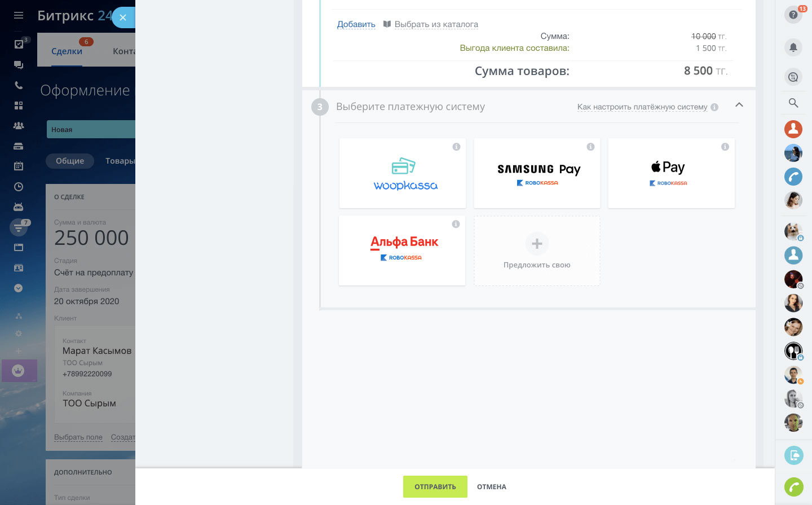Open Выбрать из каталога link
This screenshot has height=505, width=812.
pos(436,24)
